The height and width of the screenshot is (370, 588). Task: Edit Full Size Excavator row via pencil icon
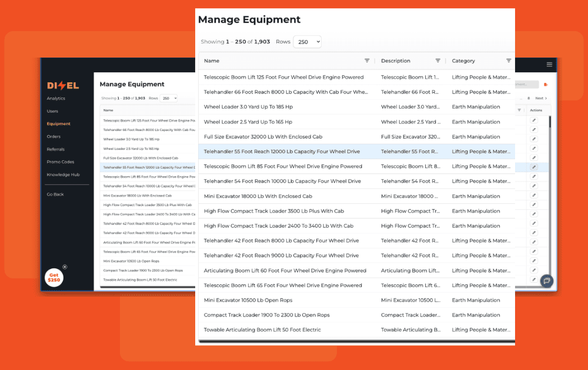click(534, 157)
